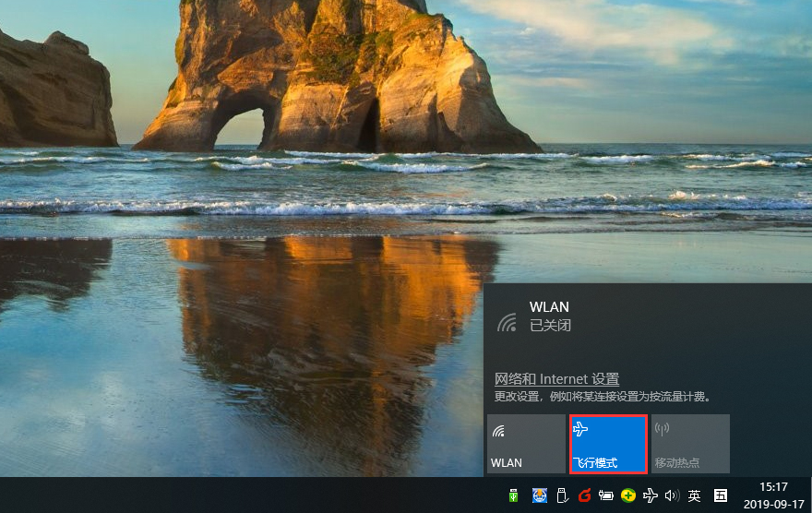Screen dimensions: 812x513
Task: Open the 360 security green-plus tray icon
Action: [628, 495]
